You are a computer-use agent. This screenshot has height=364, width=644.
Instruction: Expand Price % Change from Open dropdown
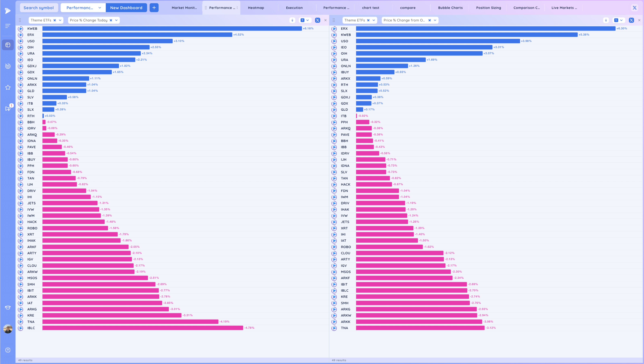click(x=435, y=20)
